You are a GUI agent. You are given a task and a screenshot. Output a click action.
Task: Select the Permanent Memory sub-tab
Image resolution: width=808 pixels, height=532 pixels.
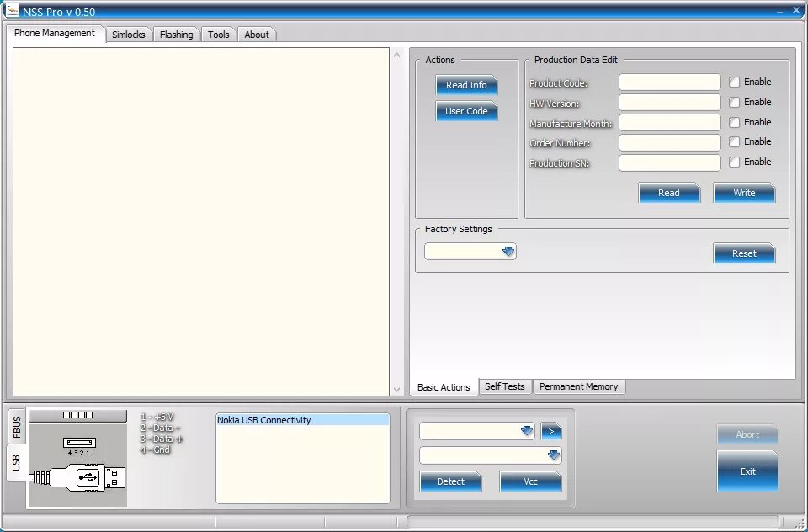tap(579, 386)
